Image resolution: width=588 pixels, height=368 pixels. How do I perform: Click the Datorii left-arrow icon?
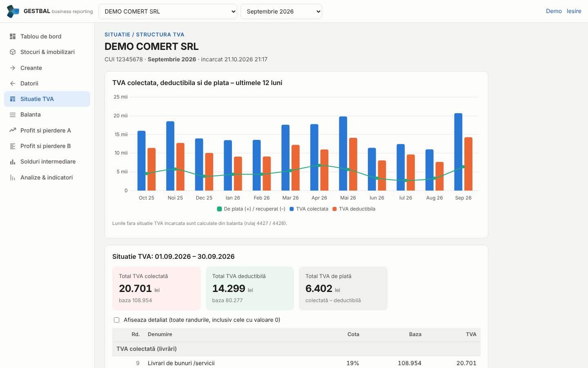pos(13,83)
